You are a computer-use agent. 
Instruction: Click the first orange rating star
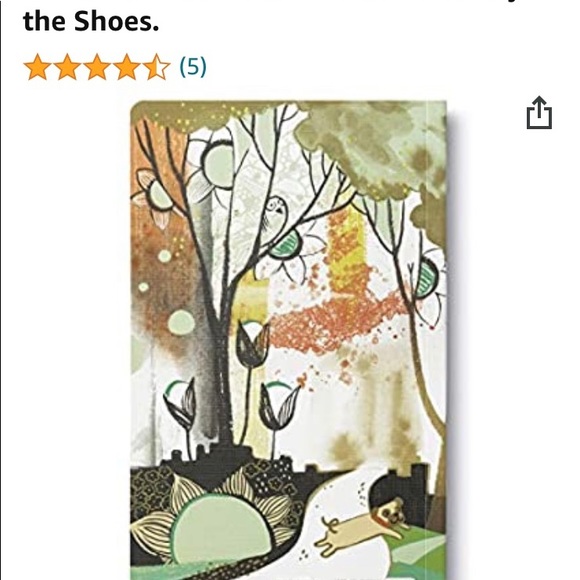[x=37, y=67]
